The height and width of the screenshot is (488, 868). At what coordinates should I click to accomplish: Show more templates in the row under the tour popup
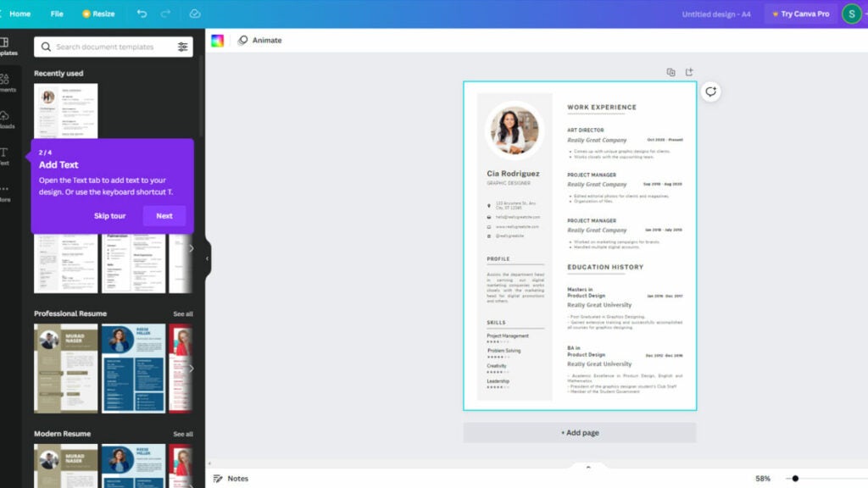(x=191, y=248)
